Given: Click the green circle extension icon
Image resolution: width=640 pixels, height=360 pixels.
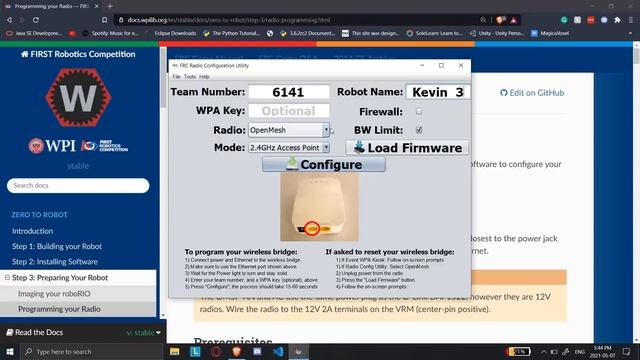Looking at the screenshot, I should (564, 20).
